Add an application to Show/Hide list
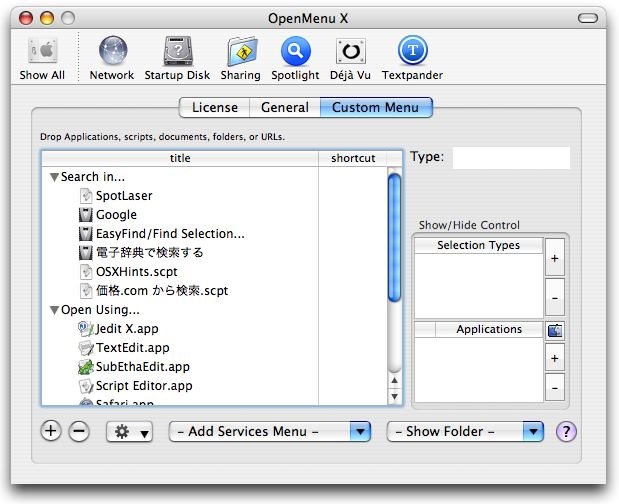 [555, 358]
